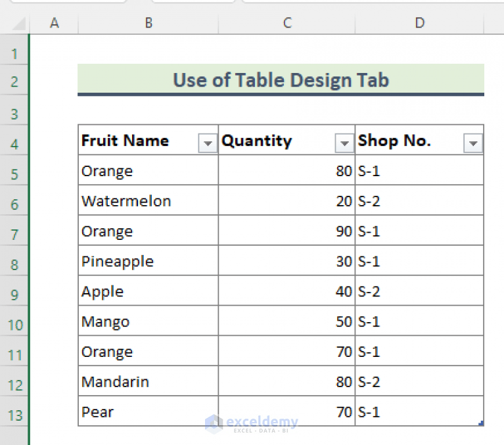Screen dimensions: 504x445
Task: Select quantity 30 for Pineapple
Action: coord(286,260)
